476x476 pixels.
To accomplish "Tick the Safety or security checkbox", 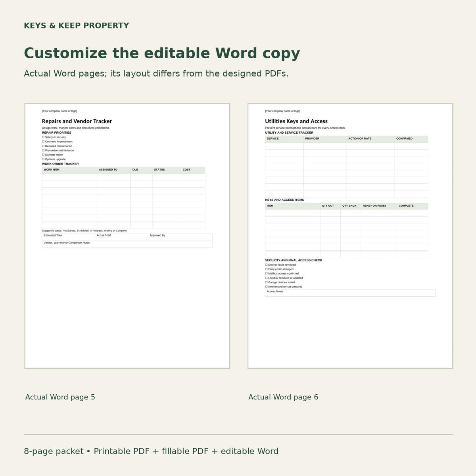I will [x=43, y=137].
